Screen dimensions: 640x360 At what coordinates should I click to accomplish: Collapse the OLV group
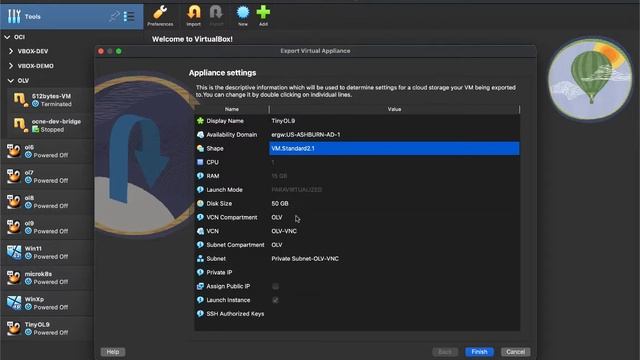click(11, 81)
